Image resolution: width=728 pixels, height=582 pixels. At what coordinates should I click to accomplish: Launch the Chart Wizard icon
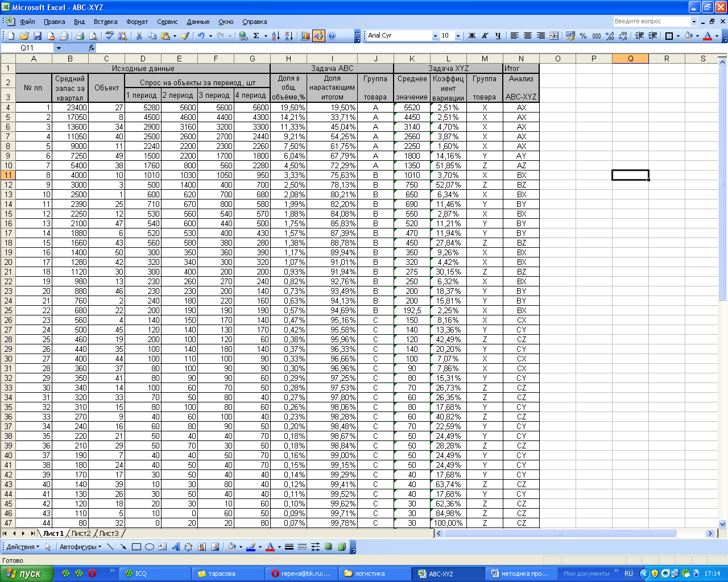305,36
